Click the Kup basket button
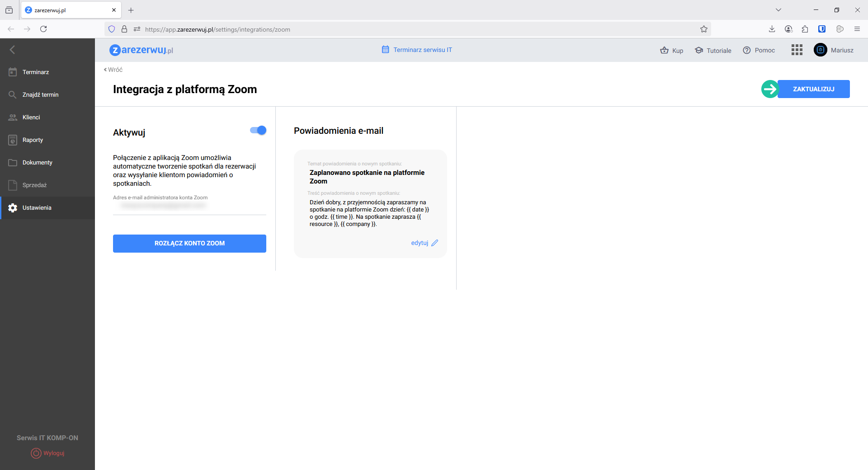Viewport: 868px width, 470px height. pos(671,50)
